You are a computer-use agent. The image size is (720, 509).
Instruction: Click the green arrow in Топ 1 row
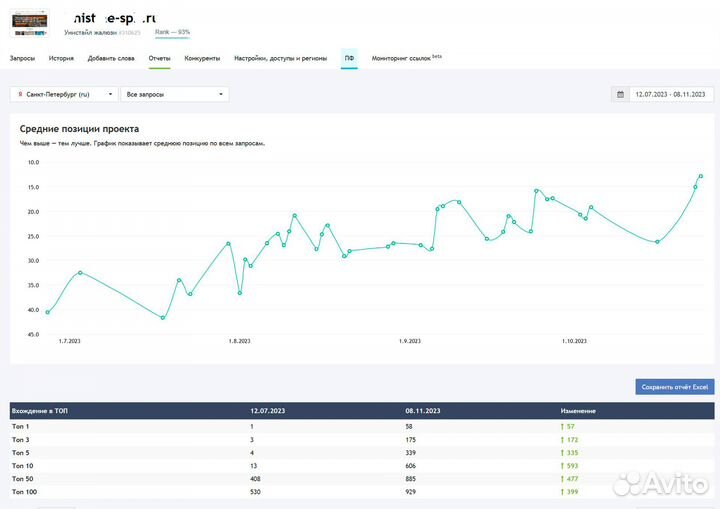(x=563, y=427)
